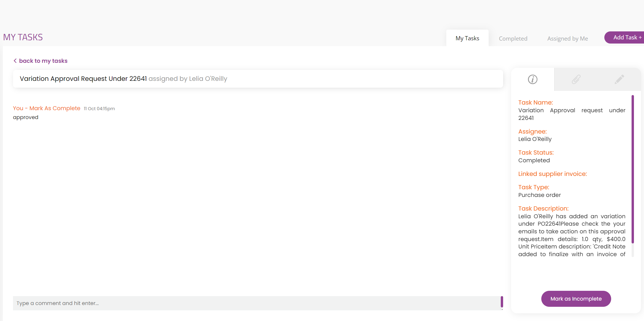The height and width of the screenshot is (321, 644).
Task: Click the task details panel scrollbar
Action: click(x=632, y=169)
